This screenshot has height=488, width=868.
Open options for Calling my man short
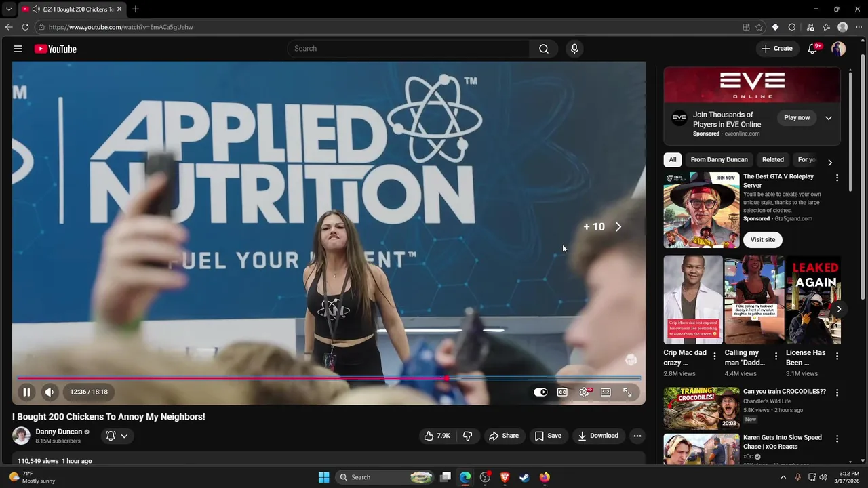(776, 356)
